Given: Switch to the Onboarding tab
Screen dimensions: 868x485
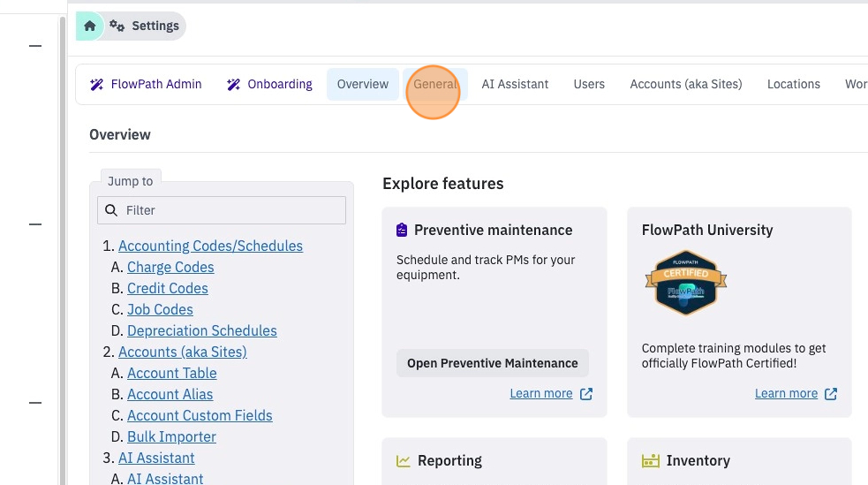Looking at the screenshot, I should [269, 84].
